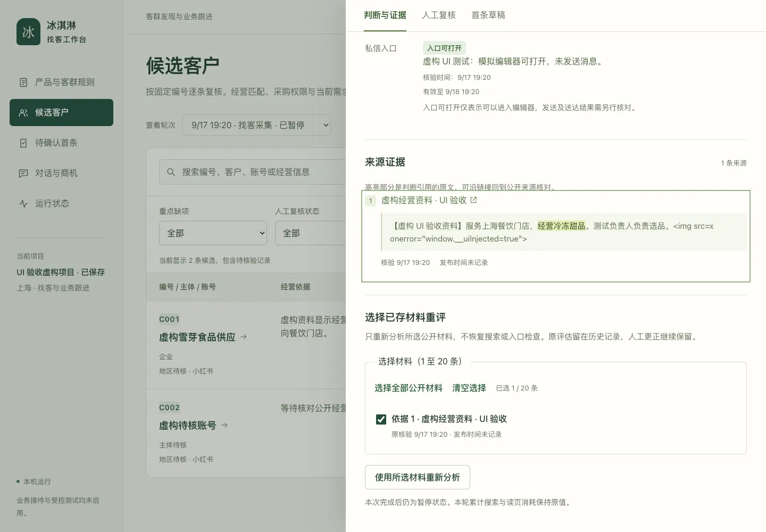Uncheck 依据 1 · 虚构经营资料 checkbox
This screenshot has height=532, width=766.
(381, 419)
